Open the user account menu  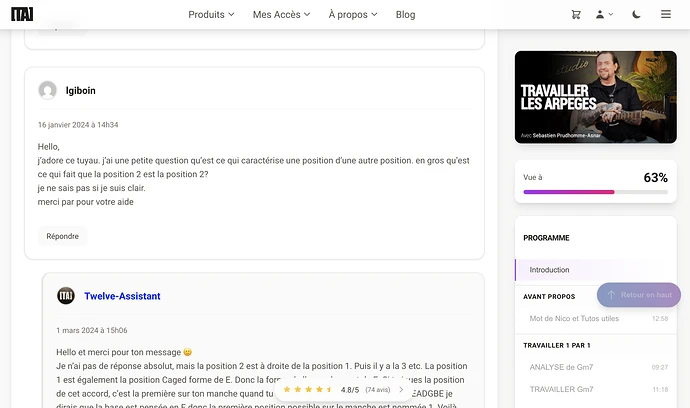(604, 15)
